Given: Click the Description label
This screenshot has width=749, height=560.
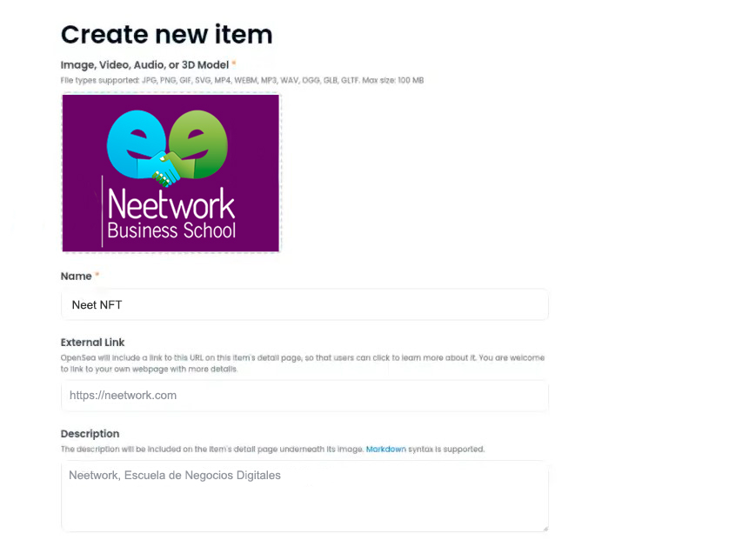Looking at the screenshot, I should point(90,434).
